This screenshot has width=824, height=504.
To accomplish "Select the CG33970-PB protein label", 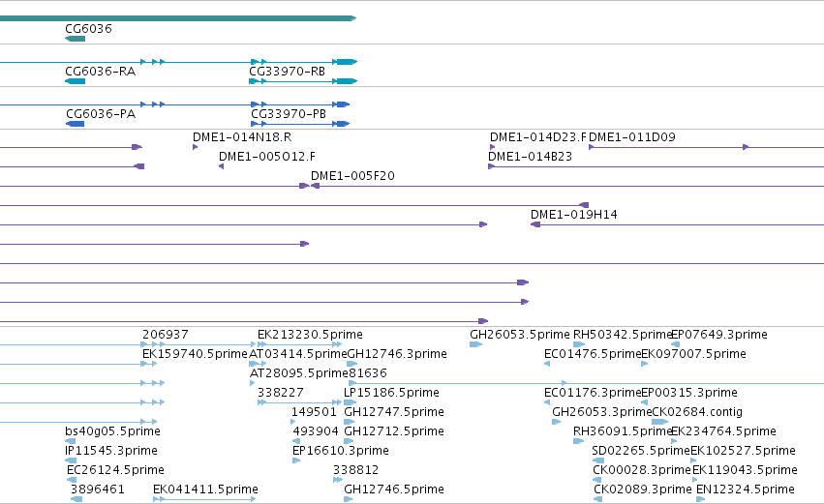I will pyautogui.click(x=289, y=114).
